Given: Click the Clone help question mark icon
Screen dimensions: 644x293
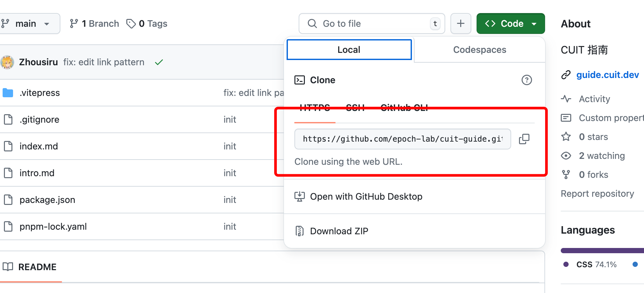Looking at the screenshot, I should click(526, 80).
